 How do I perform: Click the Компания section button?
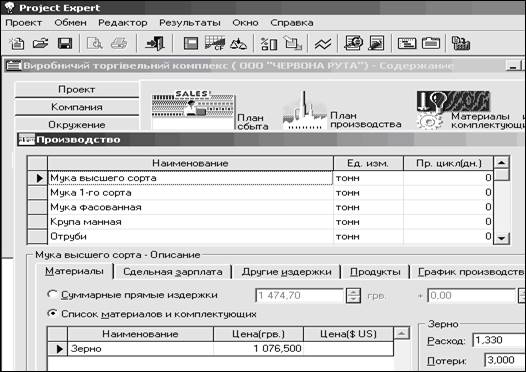click(77, 107)
